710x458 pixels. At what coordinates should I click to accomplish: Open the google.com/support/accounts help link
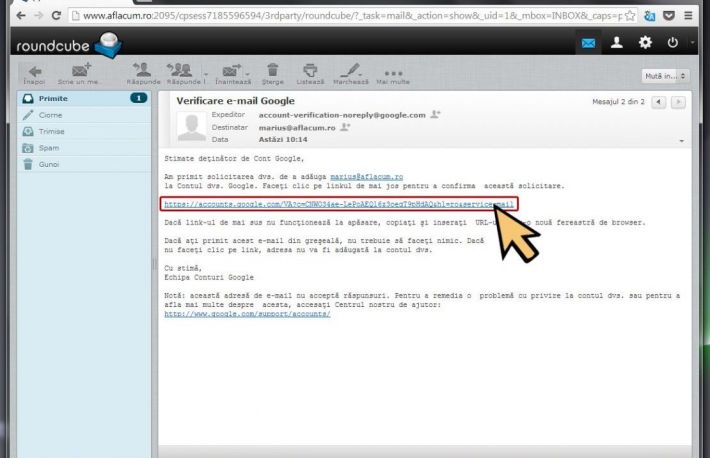pos(247,314)
